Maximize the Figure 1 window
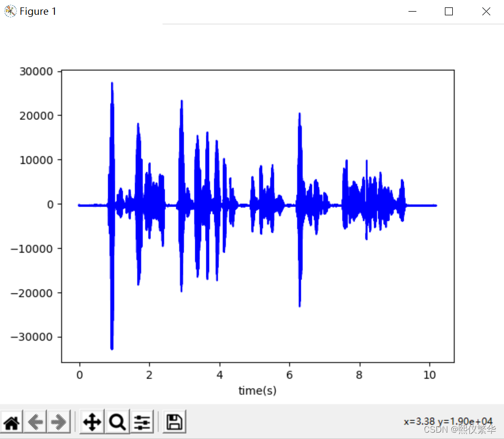This screenshot has width=504, height=439. 449,11
